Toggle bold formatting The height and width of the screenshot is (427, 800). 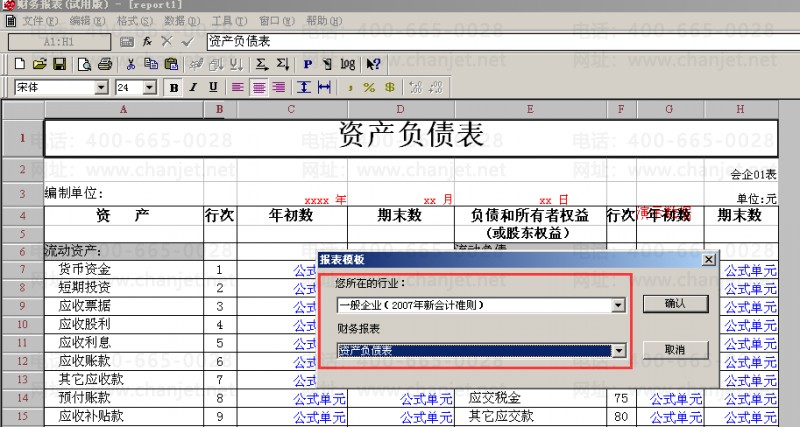[x=173, y=88]
